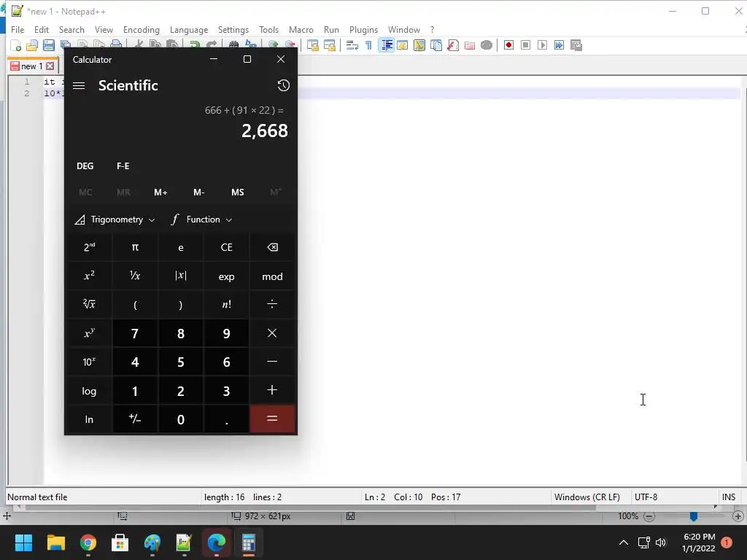
Task: Open the Document Map icon
Action: pos(419,45)
